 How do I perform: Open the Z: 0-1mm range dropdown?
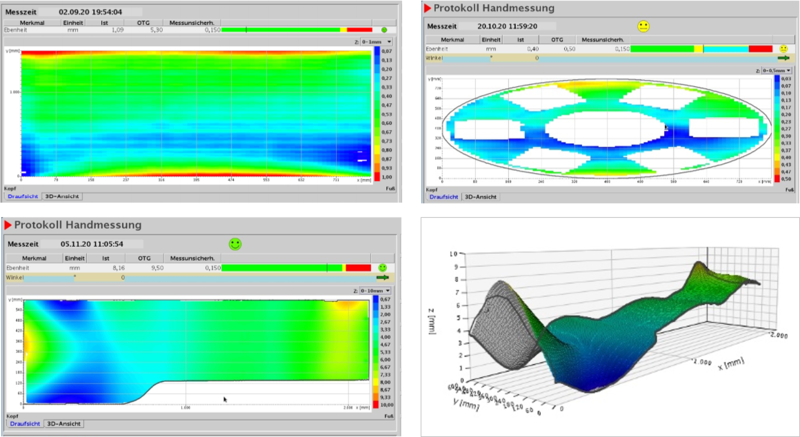pos(377,42)
